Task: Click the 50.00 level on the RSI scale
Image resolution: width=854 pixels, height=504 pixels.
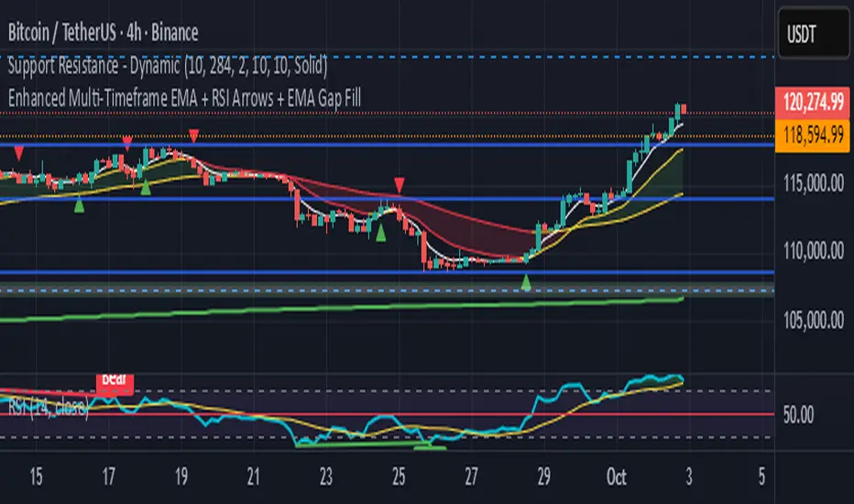Action: click(798, 415)
